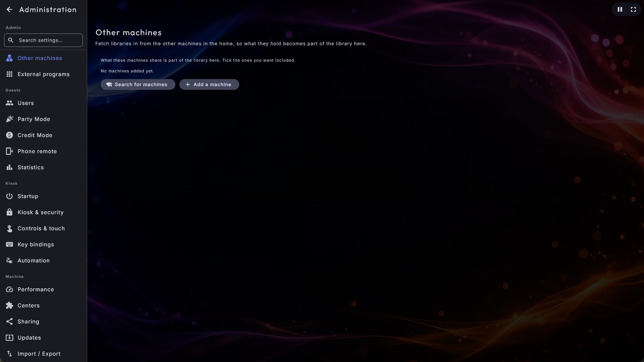Open the Centers label
This screenshot has width=644, height=362.
29,306
